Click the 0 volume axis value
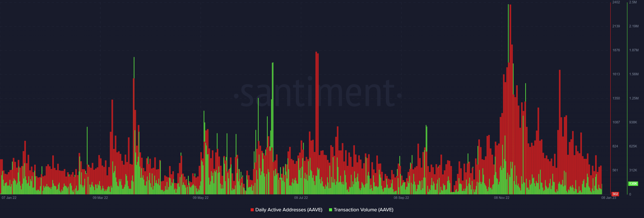This screenshot has width=644, height=218. coord(630,194)
